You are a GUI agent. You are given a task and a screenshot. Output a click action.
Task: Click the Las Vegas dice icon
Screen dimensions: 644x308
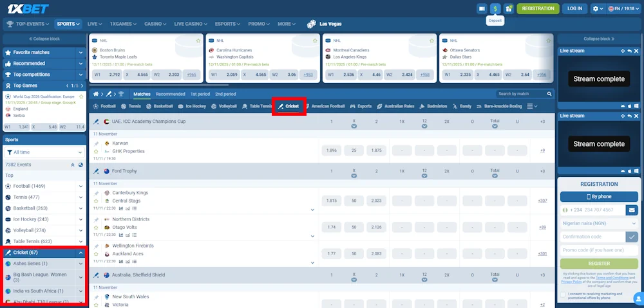tap(312, 24)
